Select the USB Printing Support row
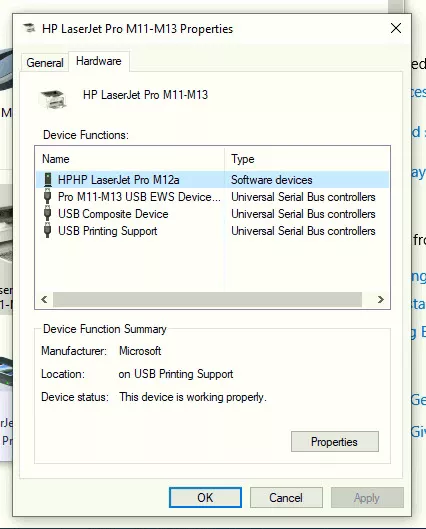Image resolution: width=426 pixels, height=529 pixels. point(212,231)
